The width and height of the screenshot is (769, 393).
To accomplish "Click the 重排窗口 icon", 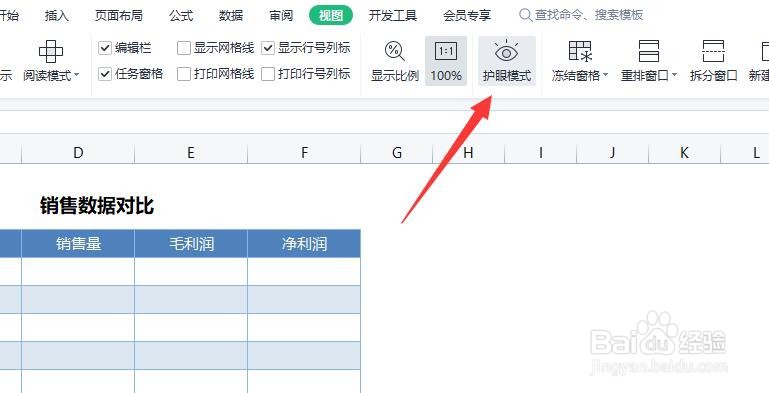I will (x=649, y=51).
